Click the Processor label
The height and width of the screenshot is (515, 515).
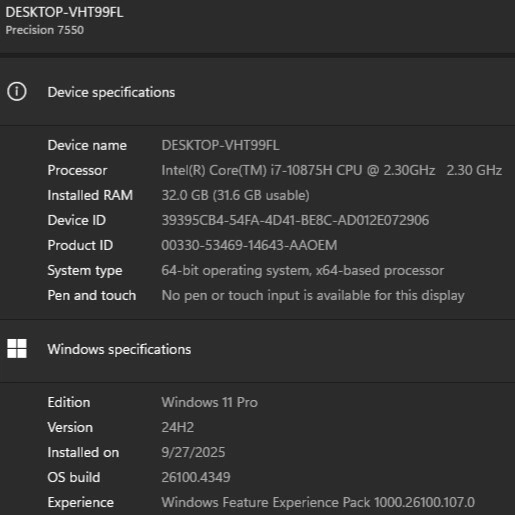77,170
